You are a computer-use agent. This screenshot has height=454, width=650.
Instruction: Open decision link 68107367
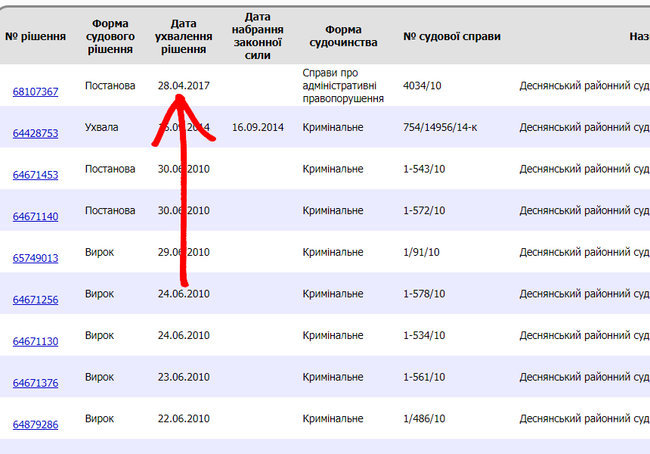tap(35, 92)
